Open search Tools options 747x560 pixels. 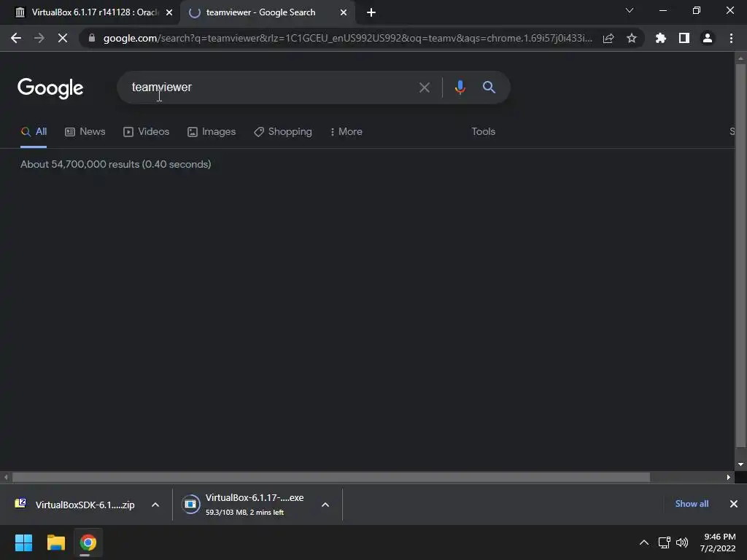click(483, 131)
